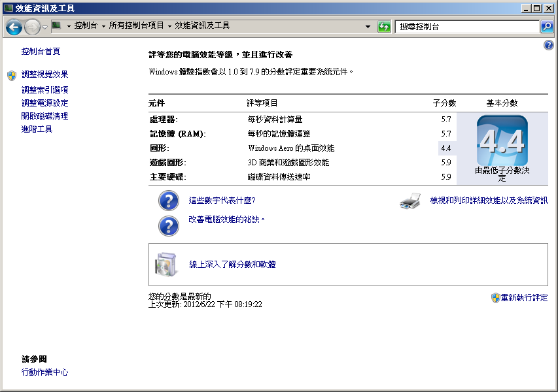The image size is (558, 392).
Task: Click the title bar window icon
Action: pos(9,8)
